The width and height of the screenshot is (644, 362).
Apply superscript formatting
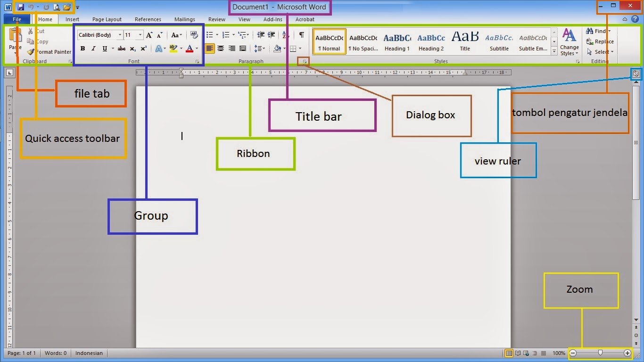pyautogui.click(x=144, y=49)
